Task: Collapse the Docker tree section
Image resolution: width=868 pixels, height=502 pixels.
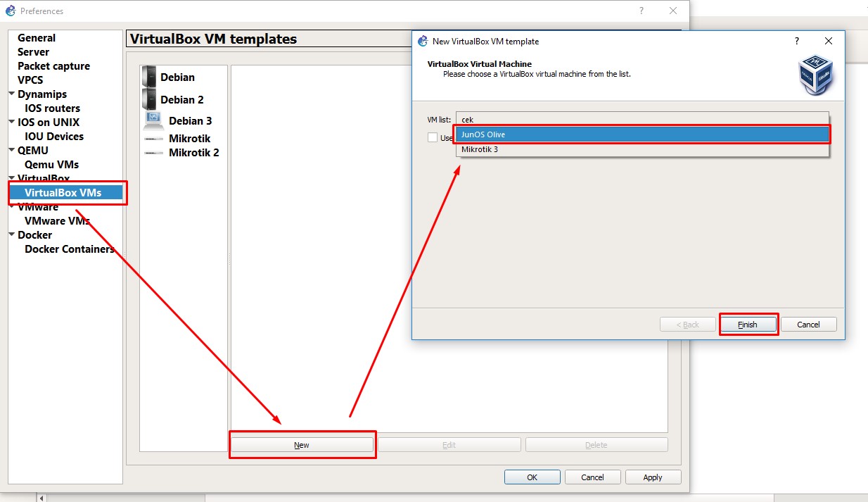Action: 12,234
